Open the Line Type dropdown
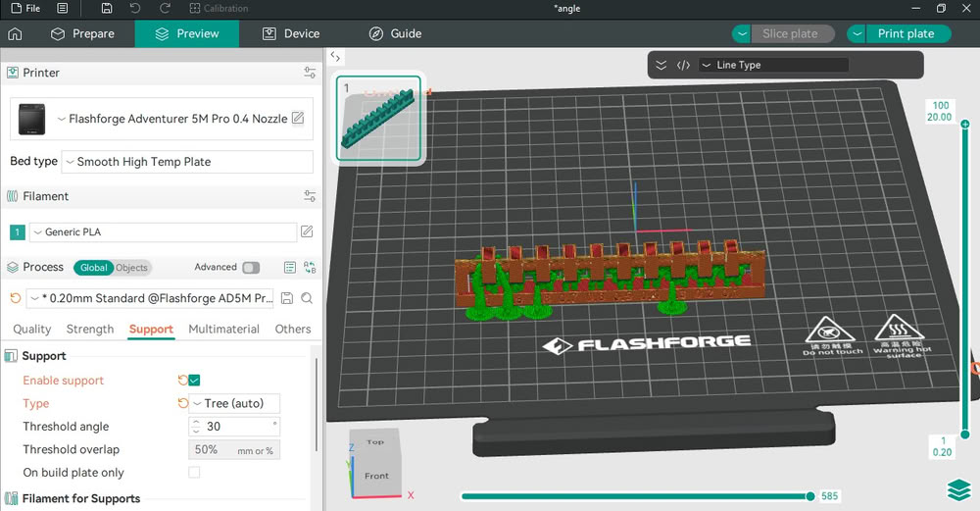Viewport: 980px width, 511px height. click(774, 65)
